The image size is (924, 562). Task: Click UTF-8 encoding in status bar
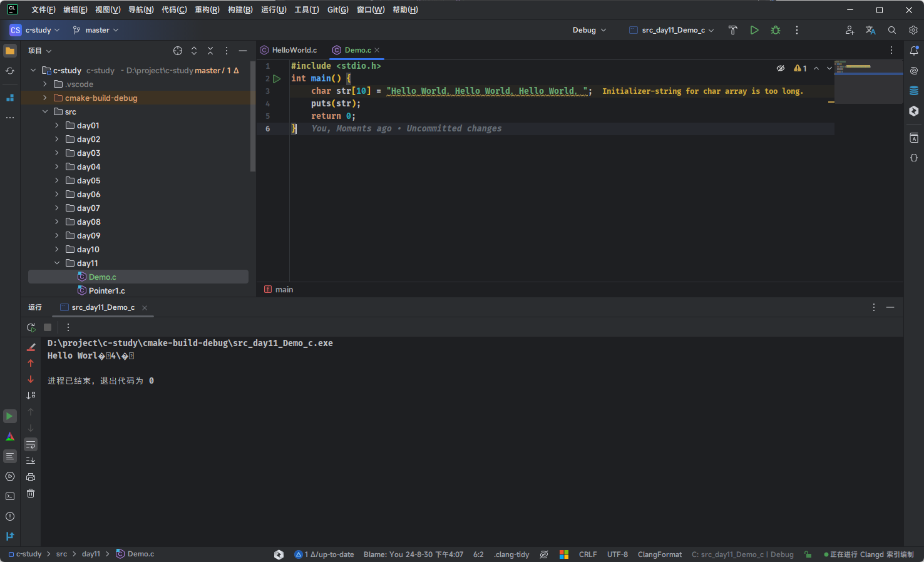[617, 554]
